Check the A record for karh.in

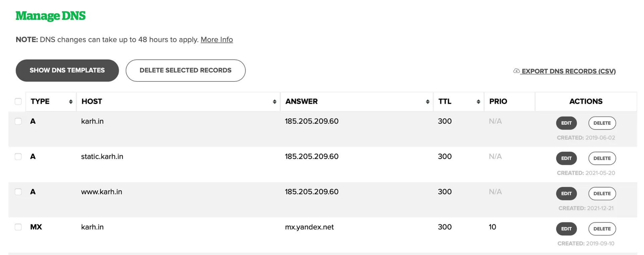click(x=18, y=121)
